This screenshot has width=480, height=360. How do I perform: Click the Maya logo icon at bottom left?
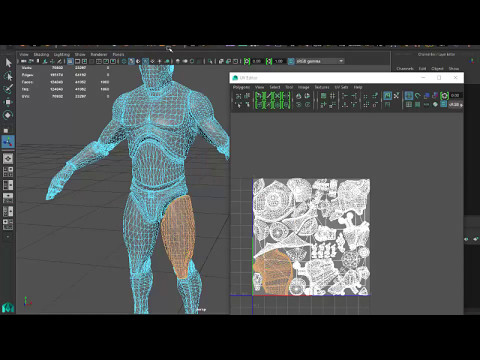8,307
